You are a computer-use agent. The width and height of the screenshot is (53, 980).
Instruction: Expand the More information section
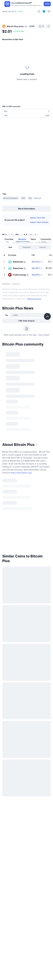[x=27, y=209]
